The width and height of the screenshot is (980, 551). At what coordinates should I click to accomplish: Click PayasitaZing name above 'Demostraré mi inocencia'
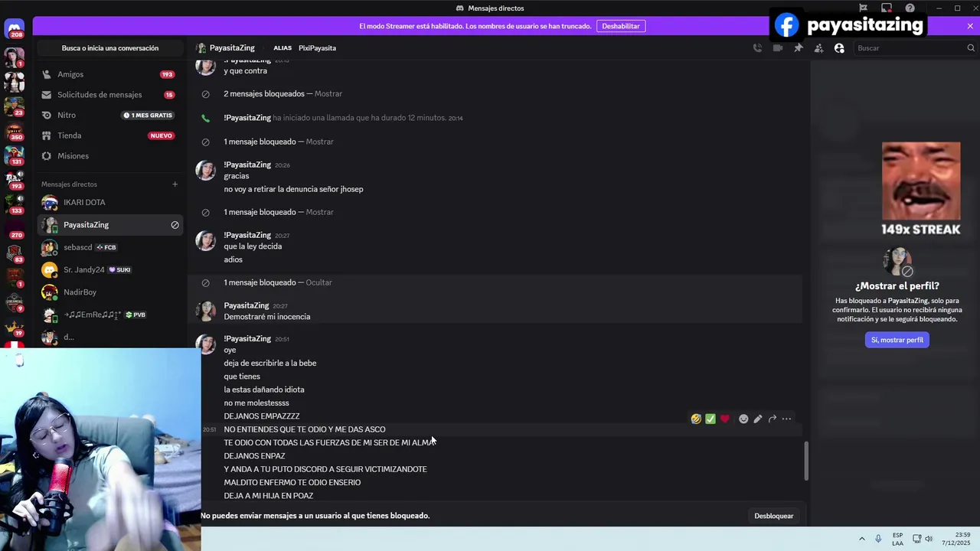(247, 306)
